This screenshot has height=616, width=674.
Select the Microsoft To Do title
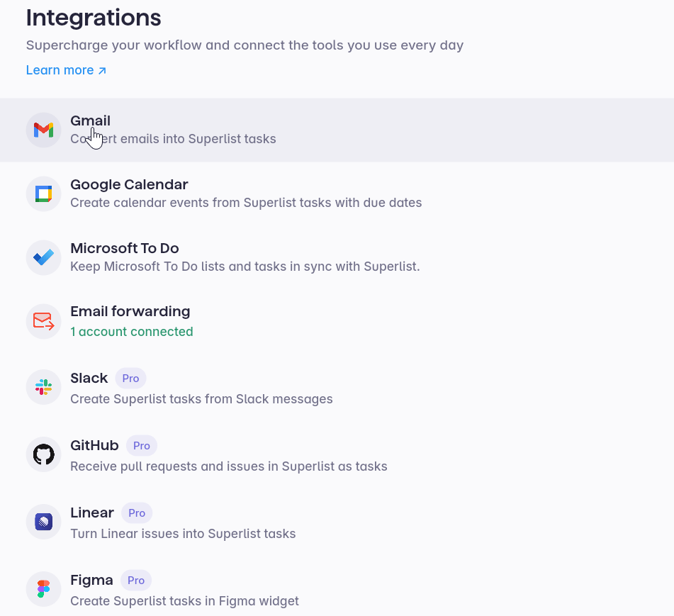coord(124,249)
